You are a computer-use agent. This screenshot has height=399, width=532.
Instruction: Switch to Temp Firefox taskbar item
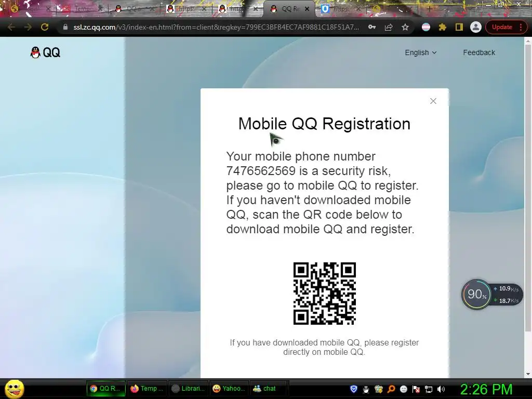pos(147,389)
